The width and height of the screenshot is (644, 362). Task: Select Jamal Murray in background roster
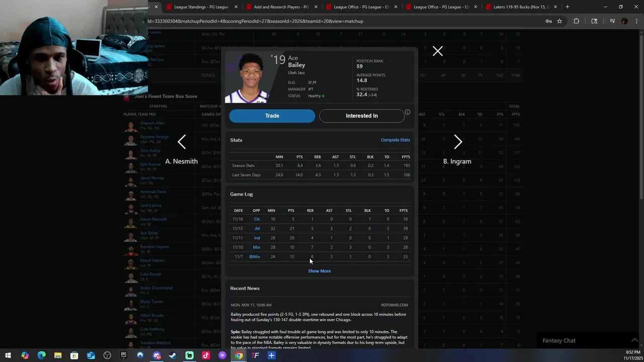pyautogui.click(x=152, y=178)
